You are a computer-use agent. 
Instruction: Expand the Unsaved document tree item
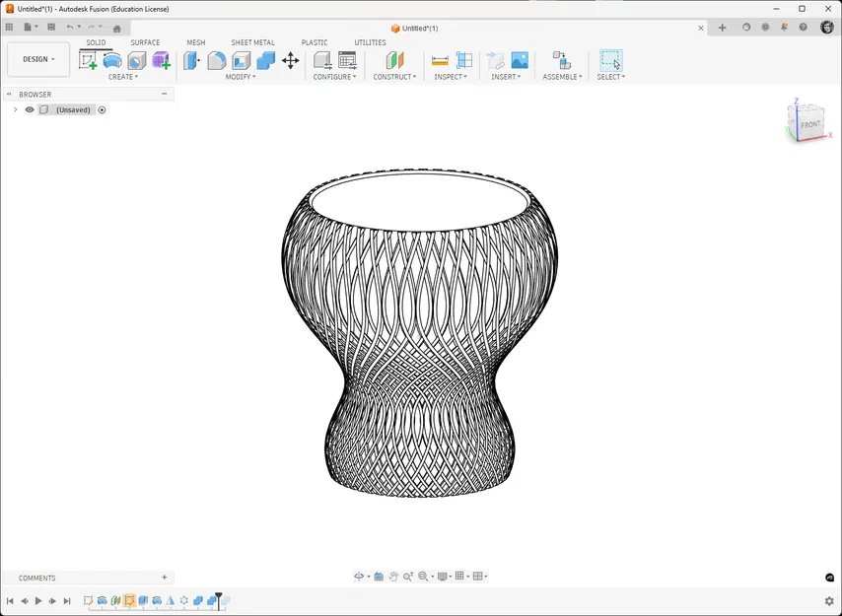[14, 109]
